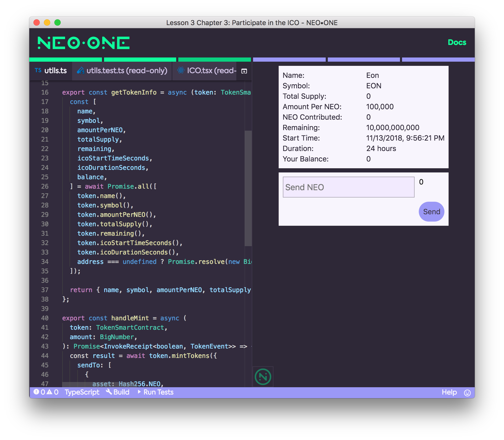Click the 'Your Balance:' label

(305, 159)
